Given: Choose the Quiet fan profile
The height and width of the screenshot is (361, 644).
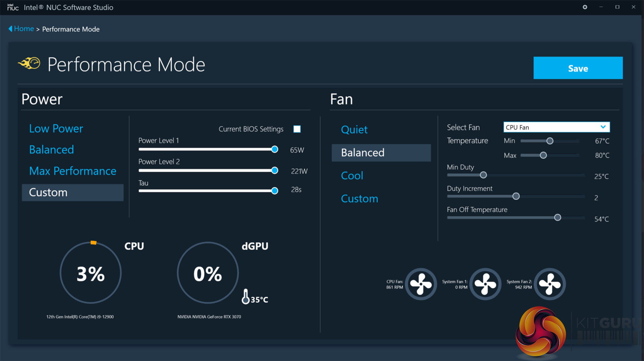Looking at the screenshot, I should tap(354, 130).
